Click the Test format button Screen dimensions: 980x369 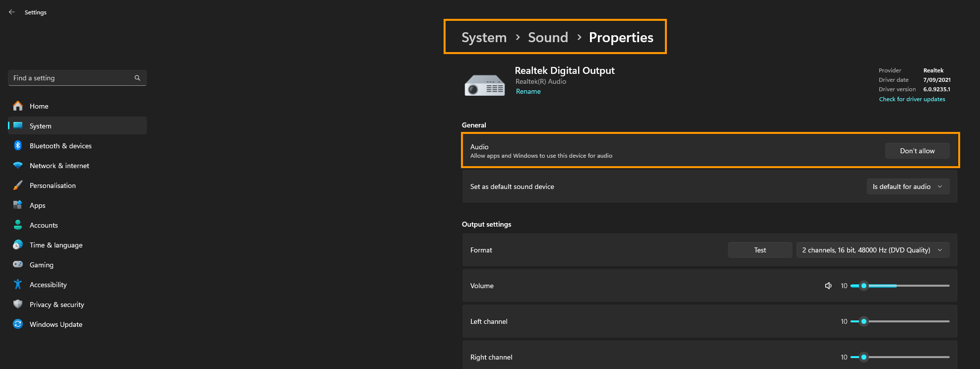[x=760, y=250]
